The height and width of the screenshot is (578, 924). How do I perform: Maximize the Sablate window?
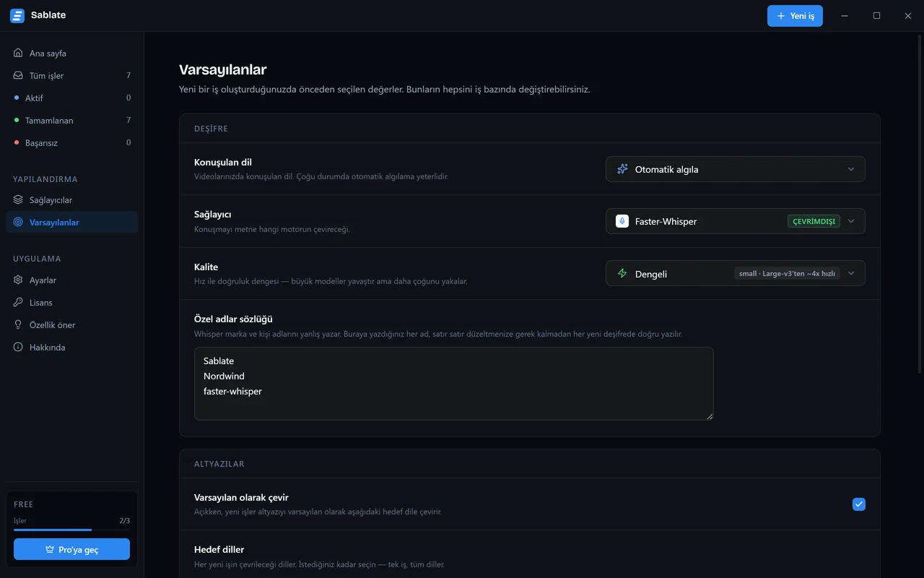pyautogui.click(x=876, y=16)
